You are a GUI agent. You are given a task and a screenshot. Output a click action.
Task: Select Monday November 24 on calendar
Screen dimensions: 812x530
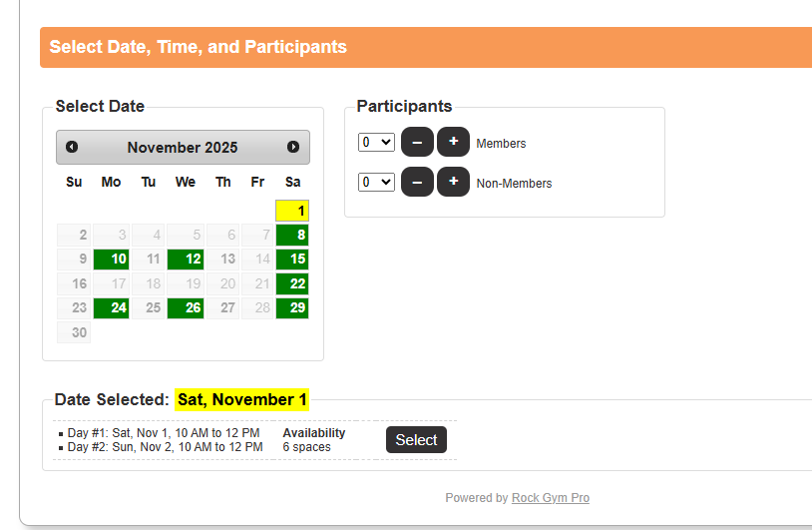(x=112, y=308)
